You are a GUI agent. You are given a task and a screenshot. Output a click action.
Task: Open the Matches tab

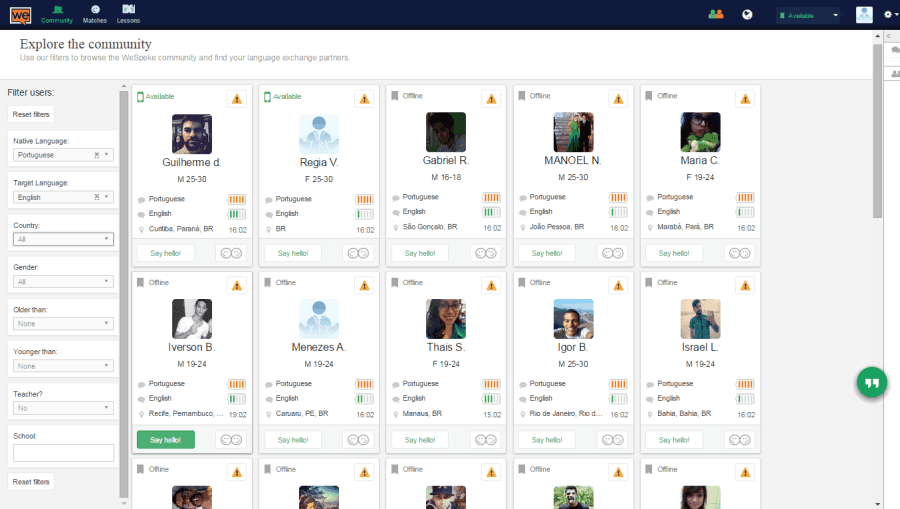(95, 14)
